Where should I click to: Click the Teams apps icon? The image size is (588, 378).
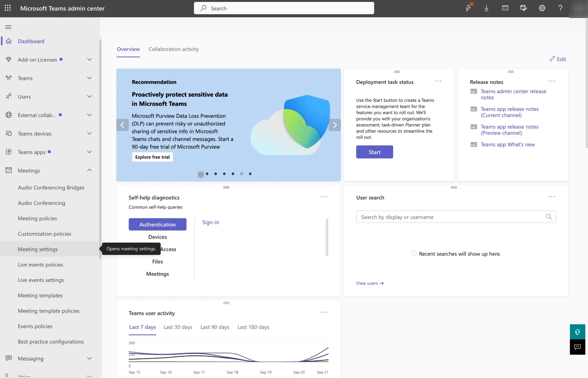pos(9,152)
